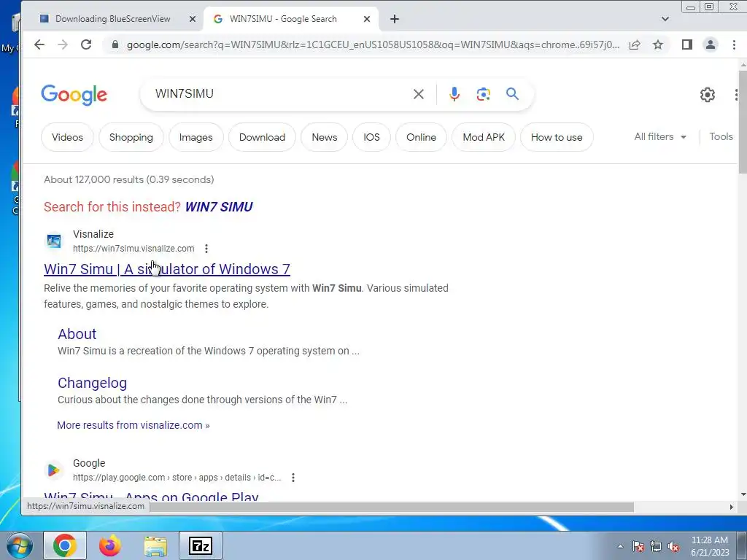Filter results by News

tap(325, 137)
